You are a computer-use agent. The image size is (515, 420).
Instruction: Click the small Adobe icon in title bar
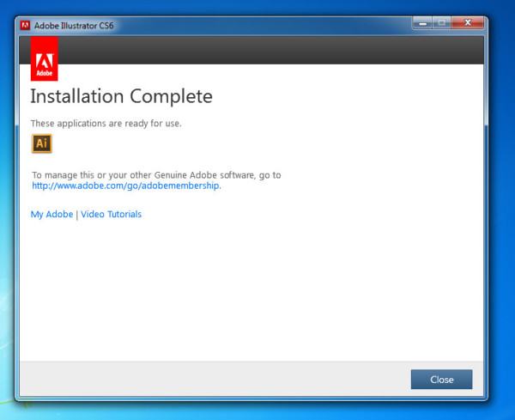click(x=25, y=25)
